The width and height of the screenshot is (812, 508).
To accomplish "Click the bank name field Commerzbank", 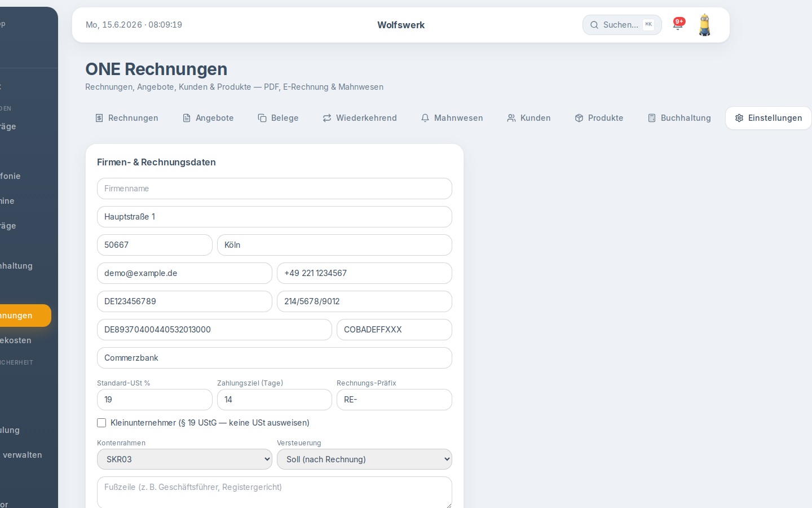I will 275,358.
